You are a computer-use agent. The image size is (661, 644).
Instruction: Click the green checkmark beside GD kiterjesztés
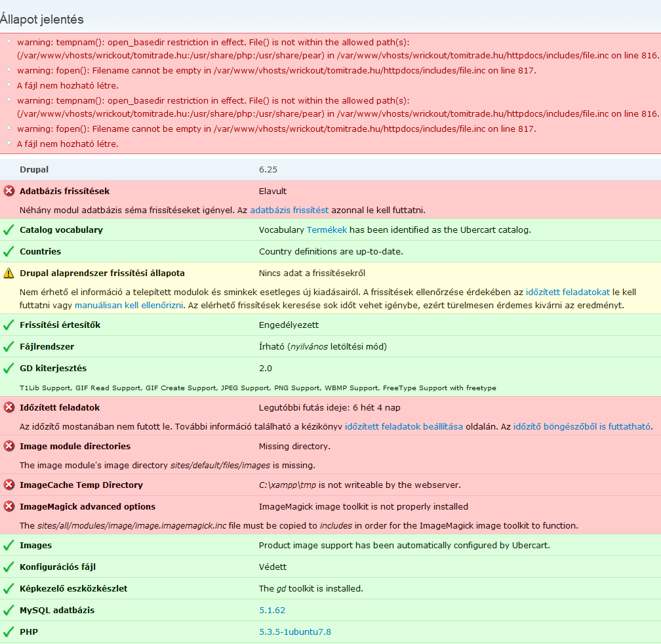pyautogui.click(x=9, y=369)
